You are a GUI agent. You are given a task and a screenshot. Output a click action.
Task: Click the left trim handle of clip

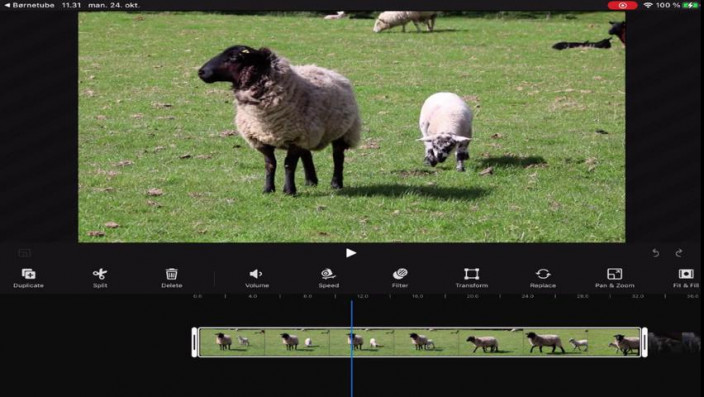pos(194,342)
